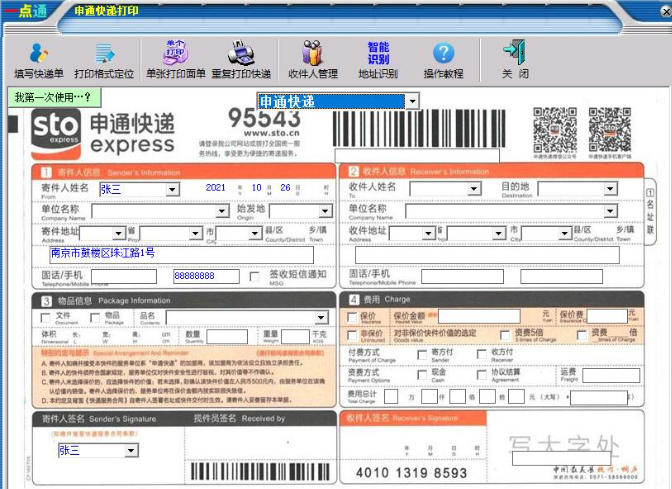The height and width of the screenshot is (489, 672).
Task: Open 收件人管理 recipients icon
Action: pos(313,60)
